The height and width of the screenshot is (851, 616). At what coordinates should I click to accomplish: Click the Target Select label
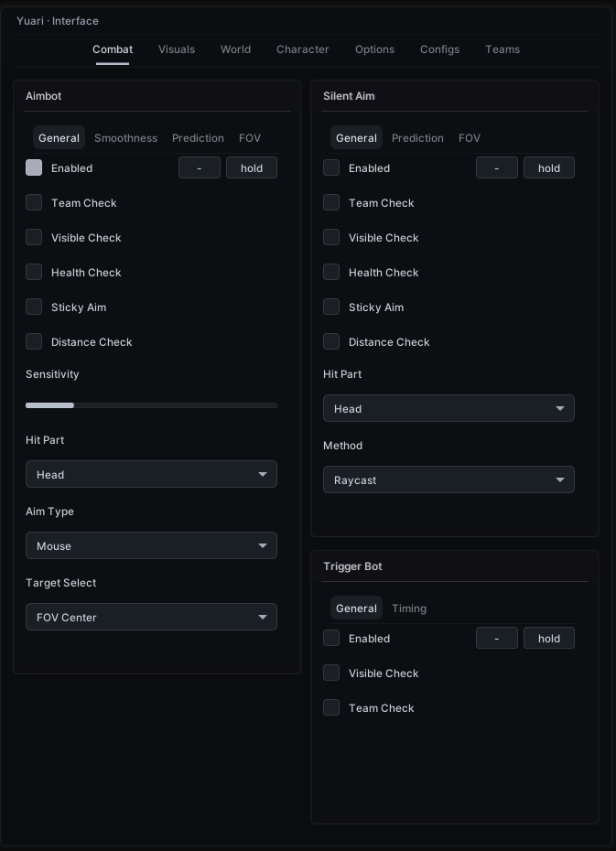[60, 583]
